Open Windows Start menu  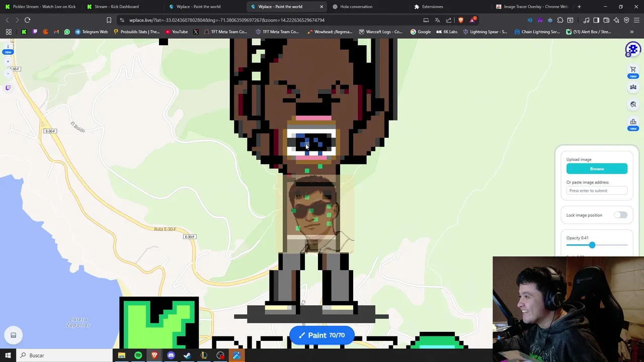[x=8, y=355]
